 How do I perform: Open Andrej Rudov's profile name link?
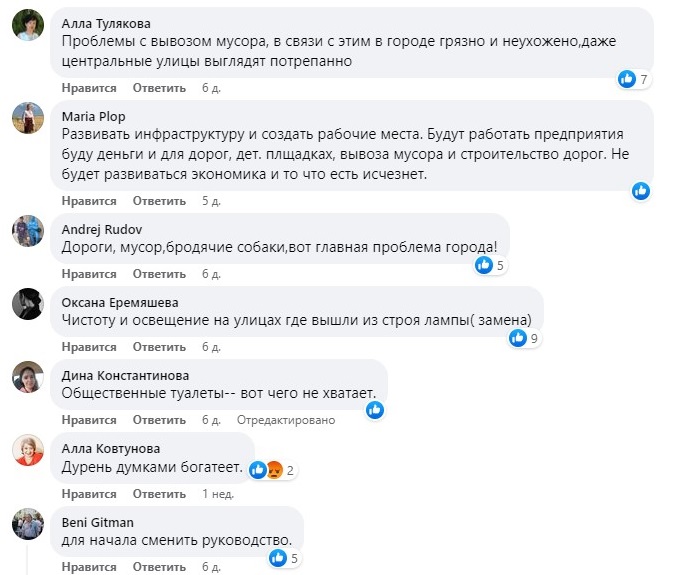click(102, 229)
